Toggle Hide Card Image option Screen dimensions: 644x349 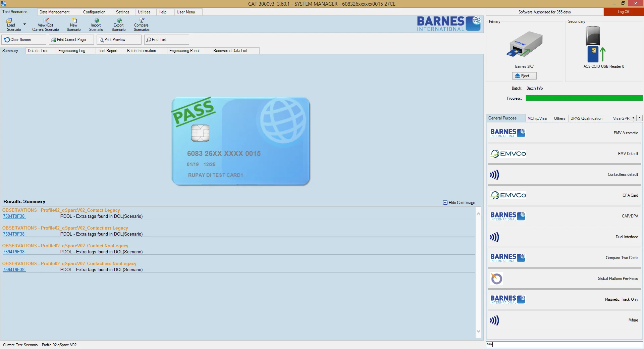pos(459,203)
